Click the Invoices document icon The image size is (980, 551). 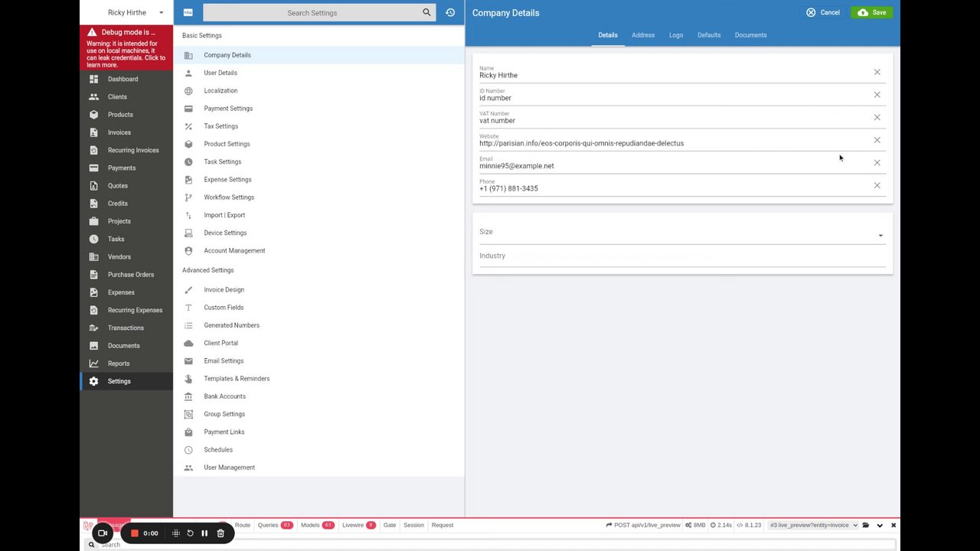(93, 132)
